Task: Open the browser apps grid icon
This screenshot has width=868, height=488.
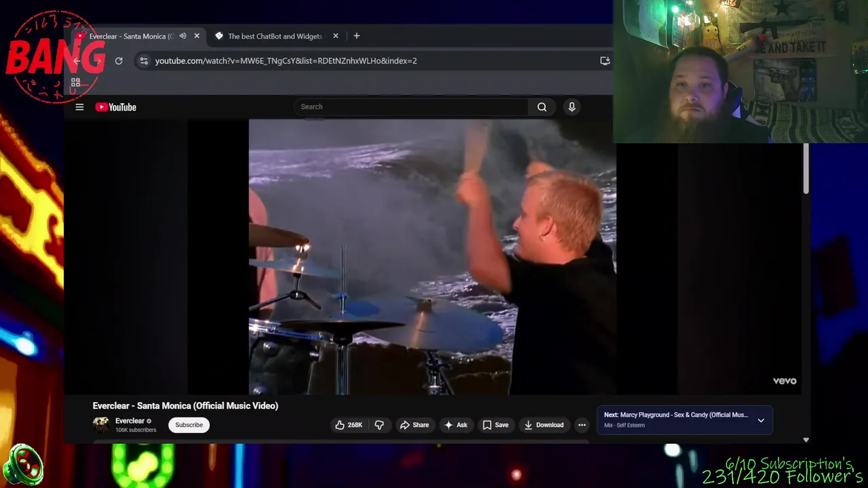Action: click(75, 83)
